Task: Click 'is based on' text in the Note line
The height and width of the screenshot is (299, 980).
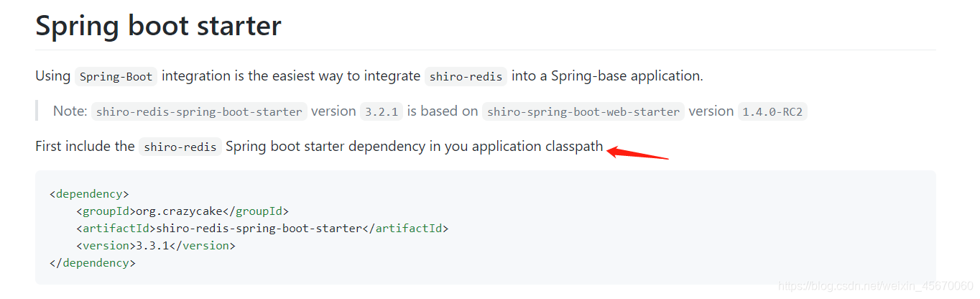Action: [443, 111]
